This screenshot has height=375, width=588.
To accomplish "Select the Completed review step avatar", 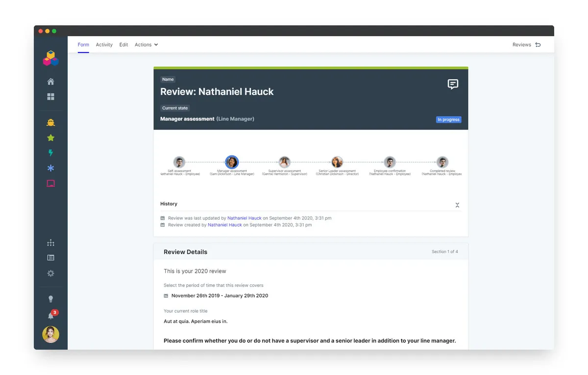I will [442, 162].
